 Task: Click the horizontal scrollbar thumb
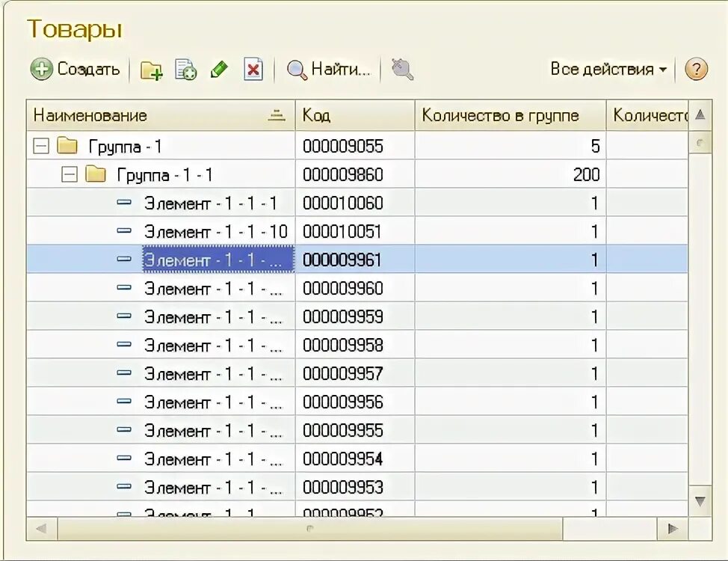tap(309, 529)
